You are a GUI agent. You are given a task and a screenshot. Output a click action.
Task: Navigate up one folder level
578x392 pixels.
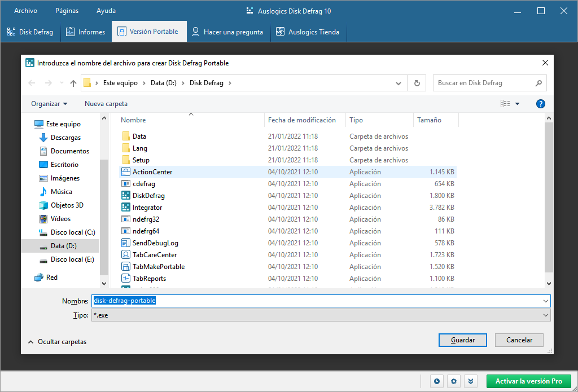[73, 83]
